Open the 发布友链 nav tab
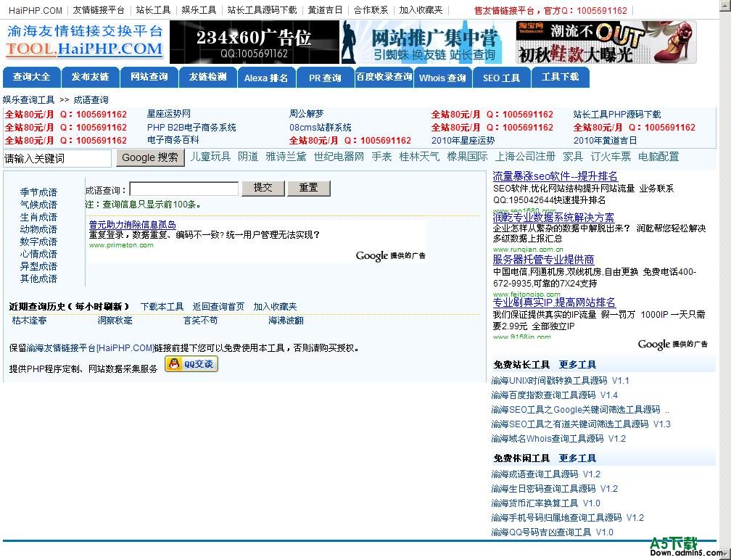 [x=90, y=78]
